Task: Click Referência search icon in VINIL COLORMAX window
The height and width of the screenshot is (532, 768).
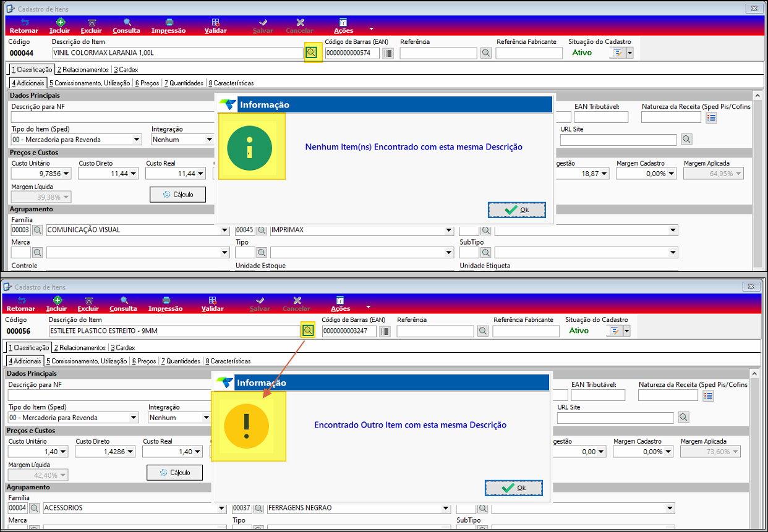Action: click(x=486, y=53)
